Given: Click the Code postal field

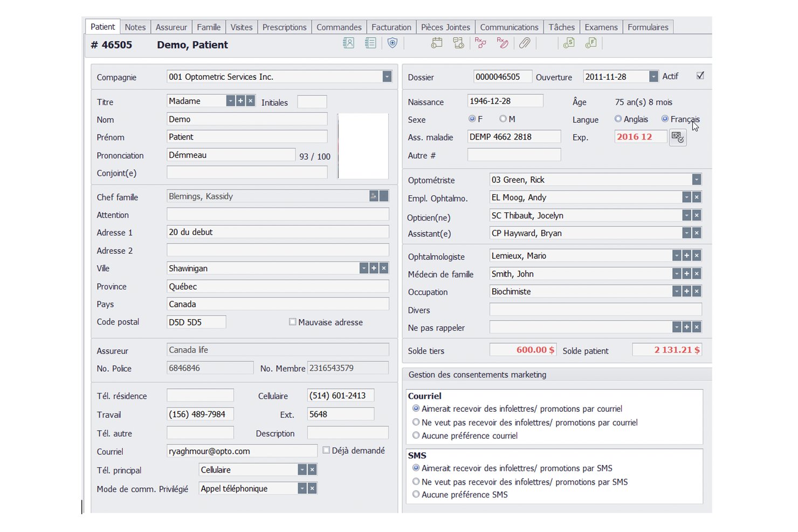Looking at the screenshot, I should [x=196, y=322].
